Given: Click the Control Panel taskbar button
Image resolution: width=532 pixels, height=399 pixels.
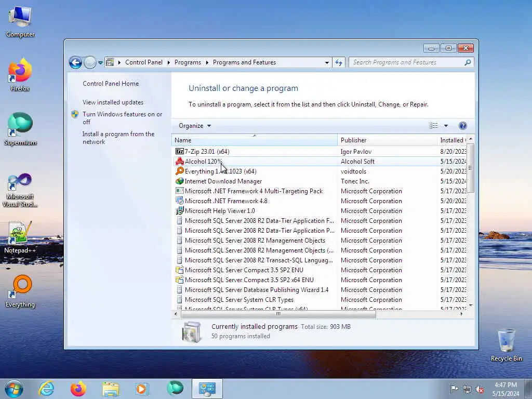Looking at the screenshot, I should 207,389.
